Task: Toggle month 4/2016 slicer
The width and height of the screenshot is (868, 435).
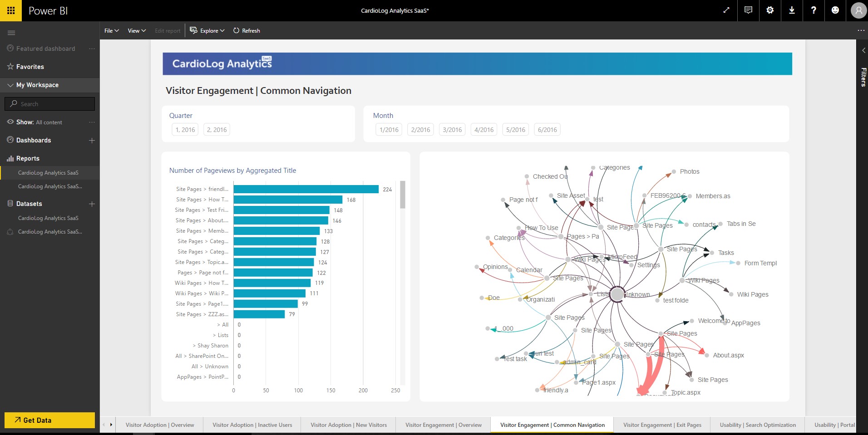Action: click(x=484, y=130)
